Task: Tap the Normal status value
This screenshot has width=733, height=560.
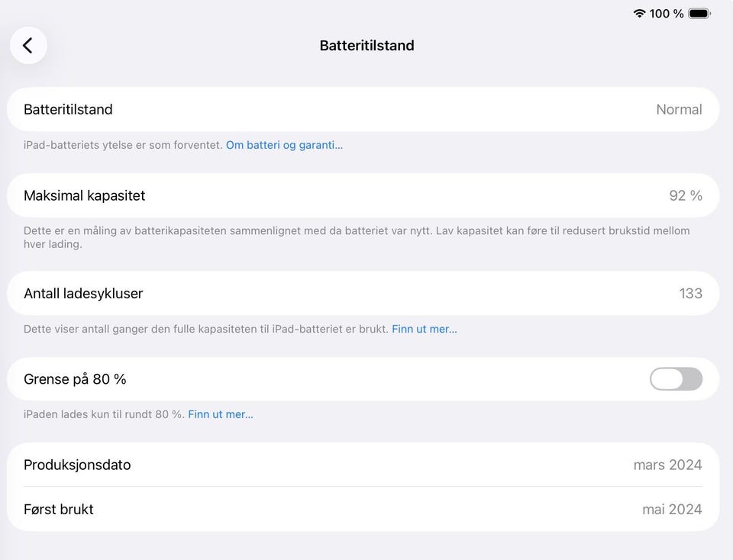Action: [x=679, y=109]
